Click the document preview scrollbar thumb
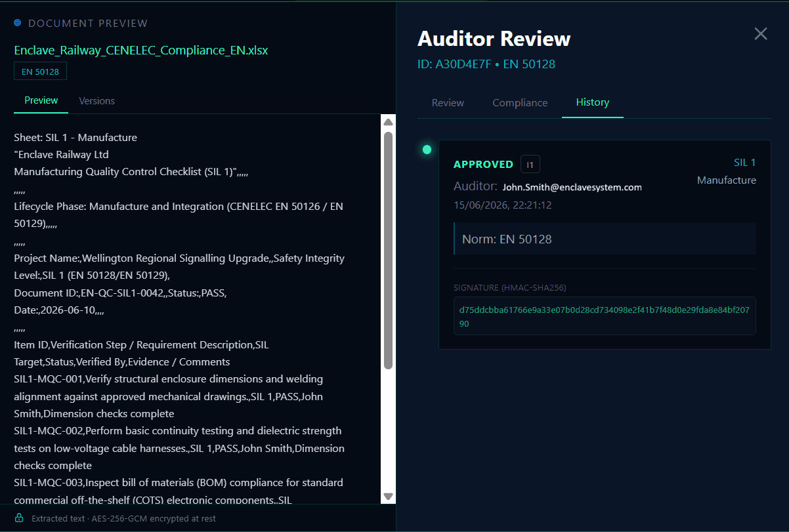The height and width of the screenshot is (532, 789). coord(388,250)
